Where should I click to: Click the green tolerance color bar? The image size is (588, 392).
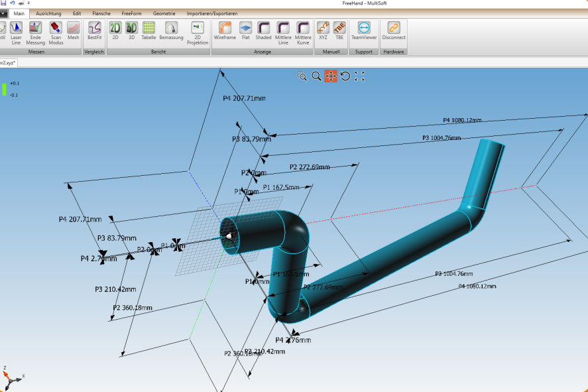click(x=5, y=89)
